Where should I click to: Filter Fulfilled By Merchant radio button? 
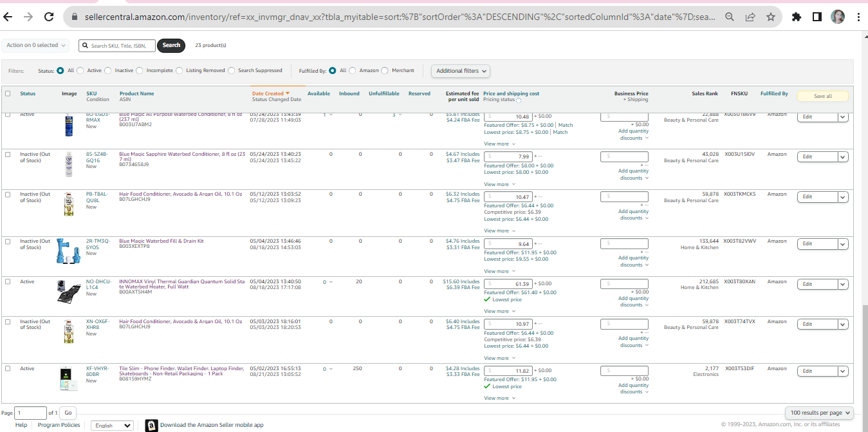pos(385,70)
